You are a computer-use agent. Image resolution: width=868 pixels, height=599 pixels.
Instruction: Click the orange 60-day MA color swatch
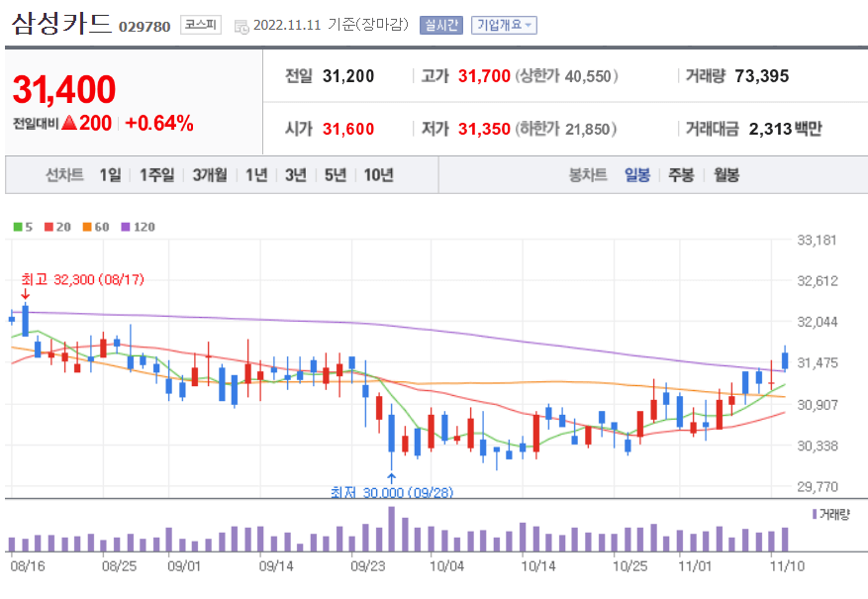click(88, 227)
